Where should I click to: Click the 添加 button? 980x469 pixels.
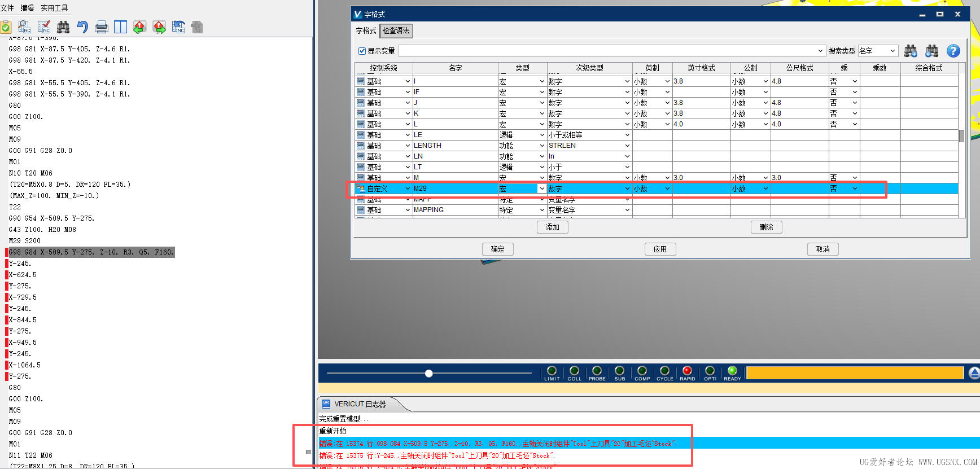pos(553,227)
